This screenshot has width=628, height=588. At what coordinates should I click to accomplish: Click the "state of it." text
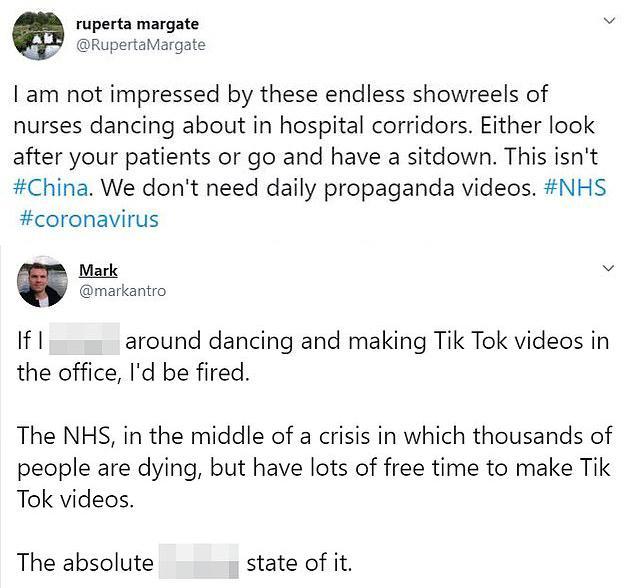point(298,562)
